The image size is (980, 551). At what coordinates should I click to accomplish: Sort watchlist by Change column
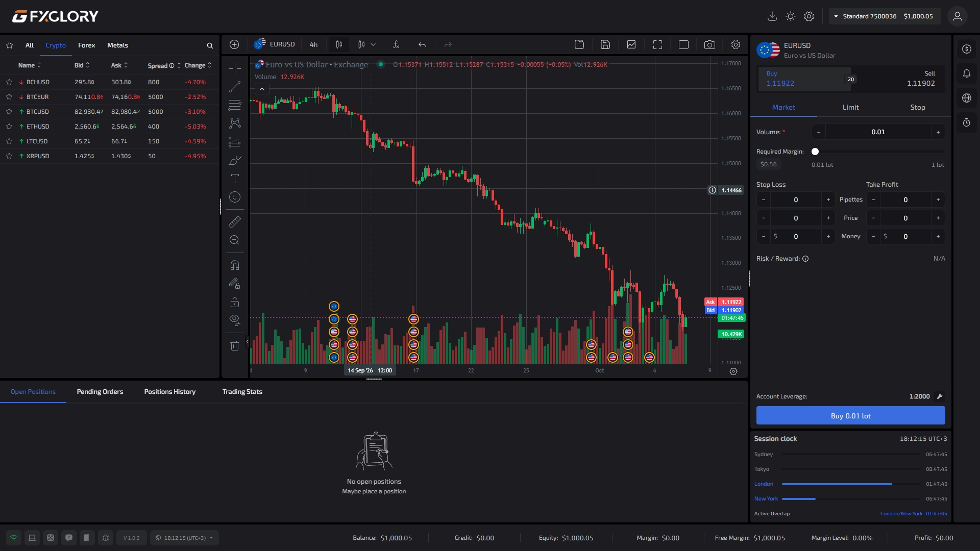198,65
